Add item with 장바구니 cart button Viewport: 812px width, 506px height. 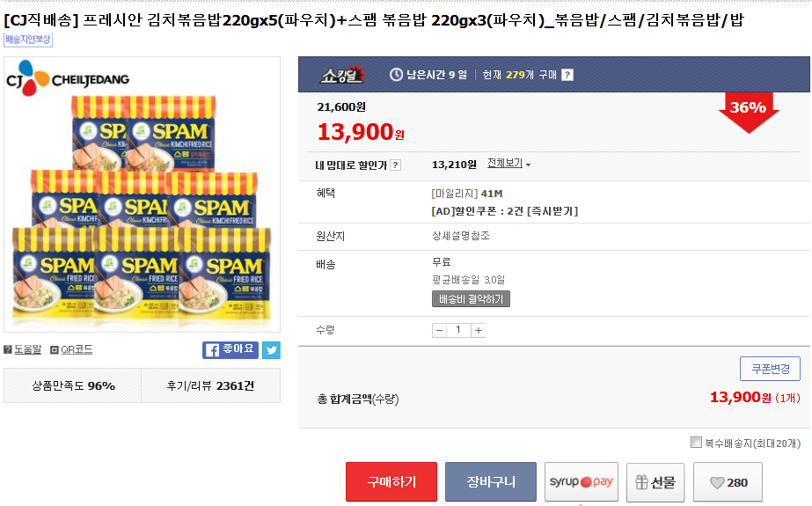pos(490,482)
